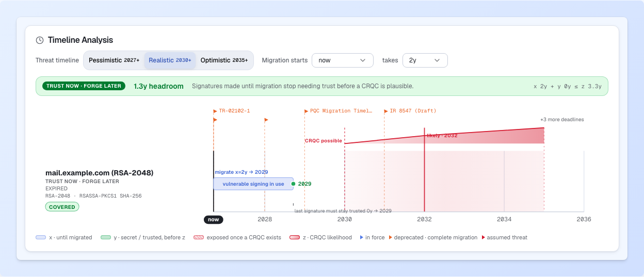
Task: Click the CRQC possible label
Action: click(x=324, y=140)
